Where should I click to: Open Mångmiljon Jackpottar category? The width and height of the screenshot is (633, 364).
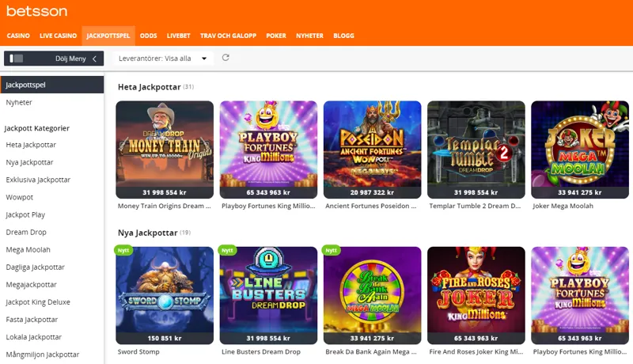pos(43,355)
